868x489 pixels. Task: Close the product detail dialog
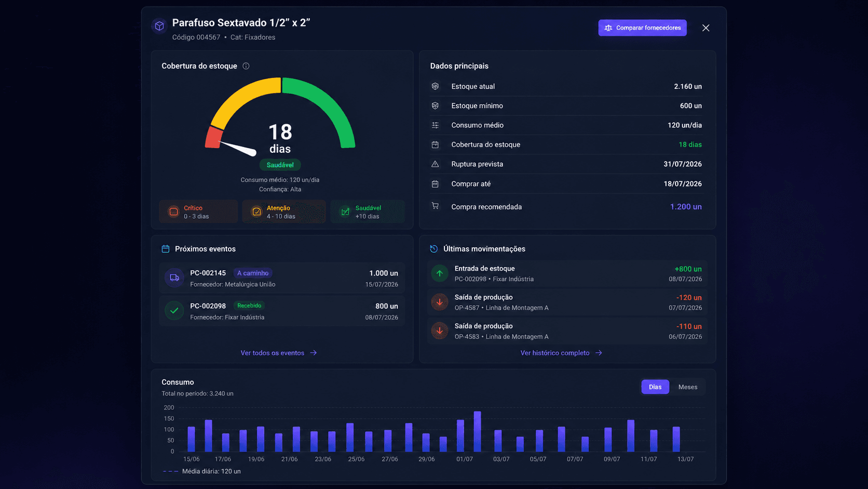click(x=706, y=28)
